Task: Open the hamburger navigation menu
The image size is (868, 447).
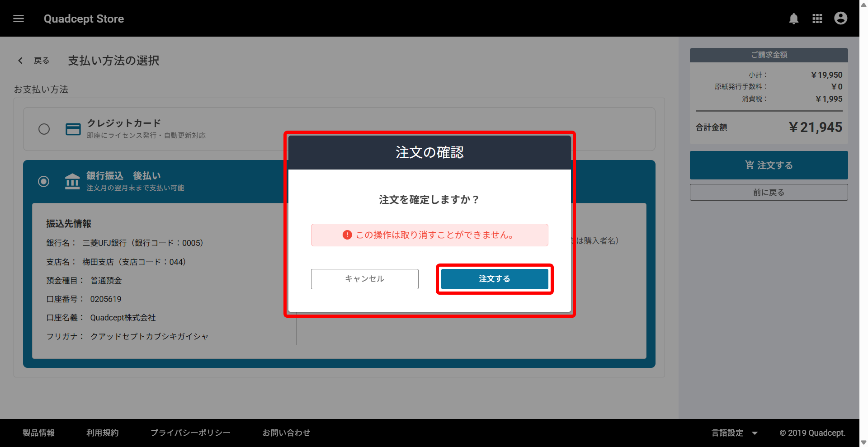Action: coord(19,19)
